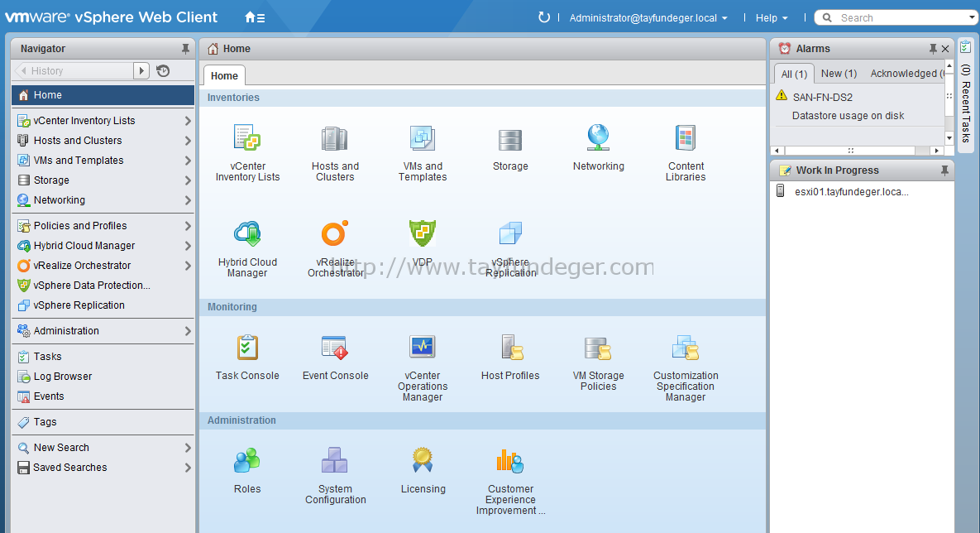
Task: Pin the Work In Progress panel
Action: pyautogui.click(x=944, y=170)
